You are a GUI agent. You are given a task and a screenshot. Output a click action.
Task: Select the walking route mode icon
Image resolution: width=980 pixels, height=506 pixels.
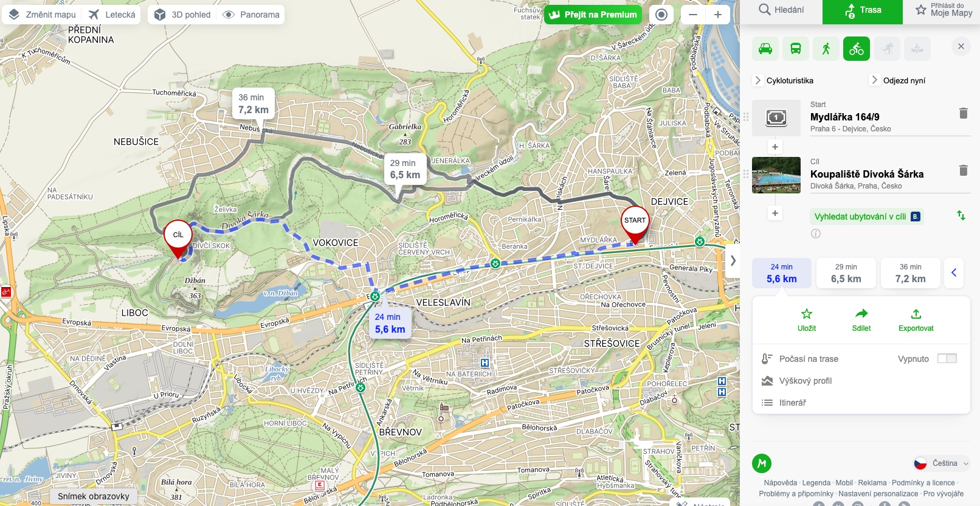826,49
